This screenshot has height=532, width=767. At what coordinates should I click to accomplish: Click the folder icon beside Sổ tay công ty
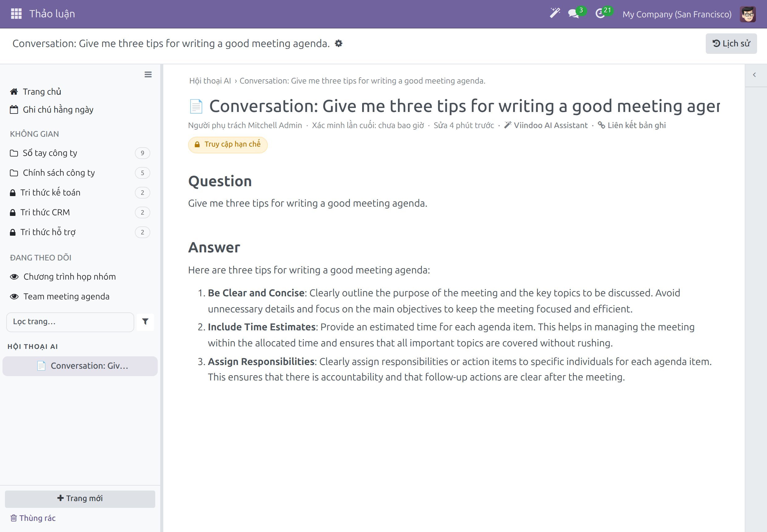14,153
